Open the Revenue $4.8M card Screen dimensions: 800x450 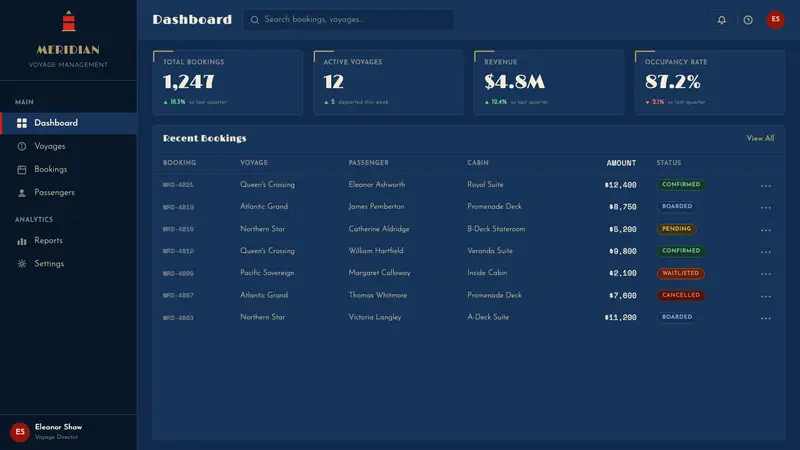point(549,82)
